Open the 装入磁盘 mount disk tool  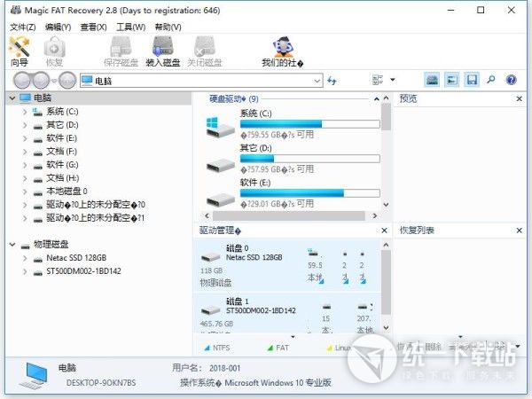point(162,51)
